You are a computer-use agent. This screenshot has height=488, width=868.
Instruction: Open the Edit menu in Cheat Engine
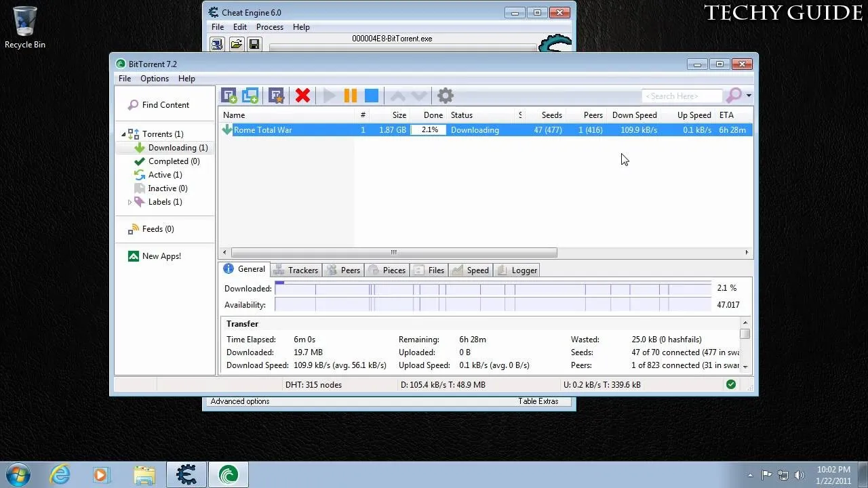coord(240,27)
